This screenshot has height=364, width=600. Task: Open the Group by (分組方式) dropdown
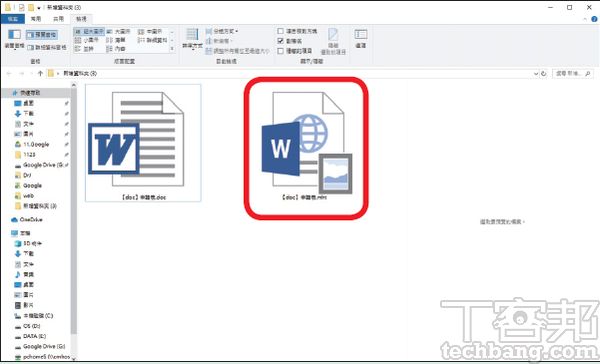coord(222,31)
